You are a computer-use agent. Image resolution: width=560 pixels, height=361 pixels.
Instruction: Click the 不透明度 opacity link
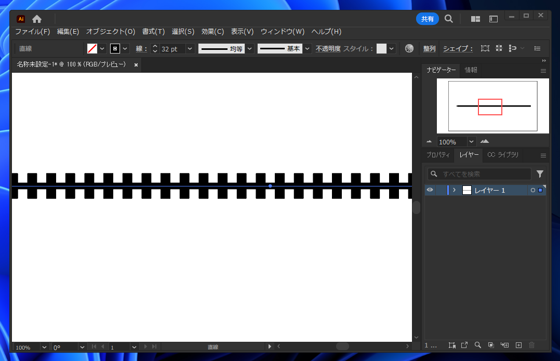pyautogui.click(x=328, y=49)
